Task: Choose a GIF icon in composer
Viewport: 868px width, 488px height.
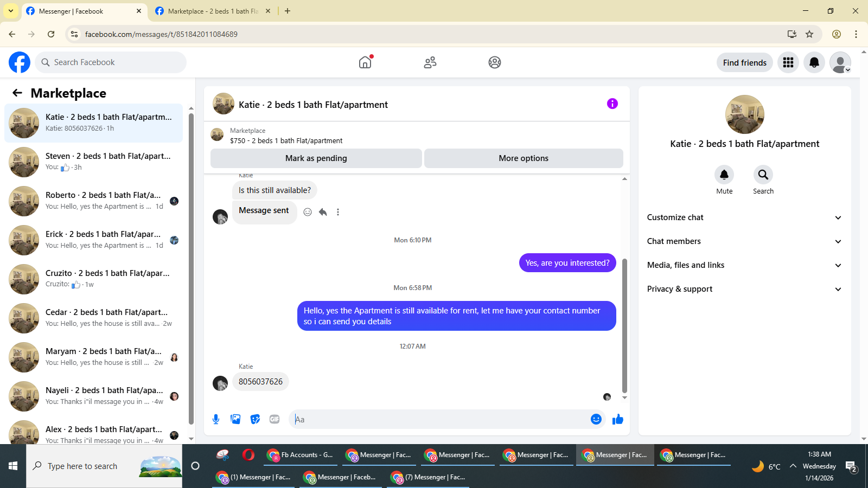Action: [x=275, y=419]
